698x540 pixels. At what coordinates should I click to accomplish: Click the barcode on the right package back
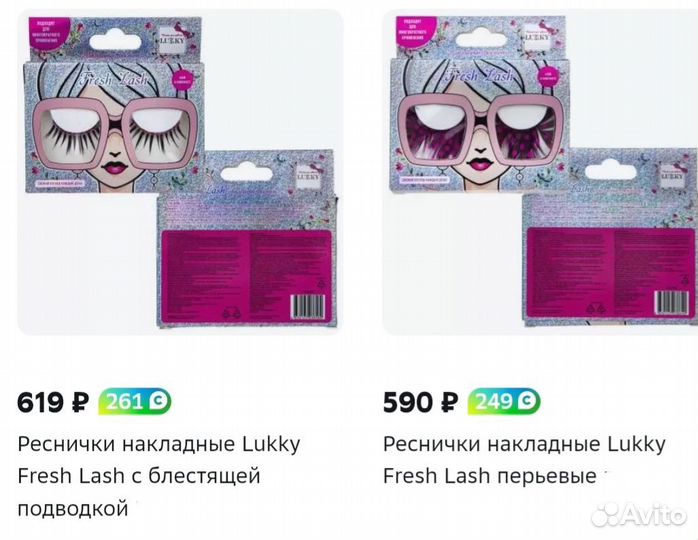tap(672, 303)
